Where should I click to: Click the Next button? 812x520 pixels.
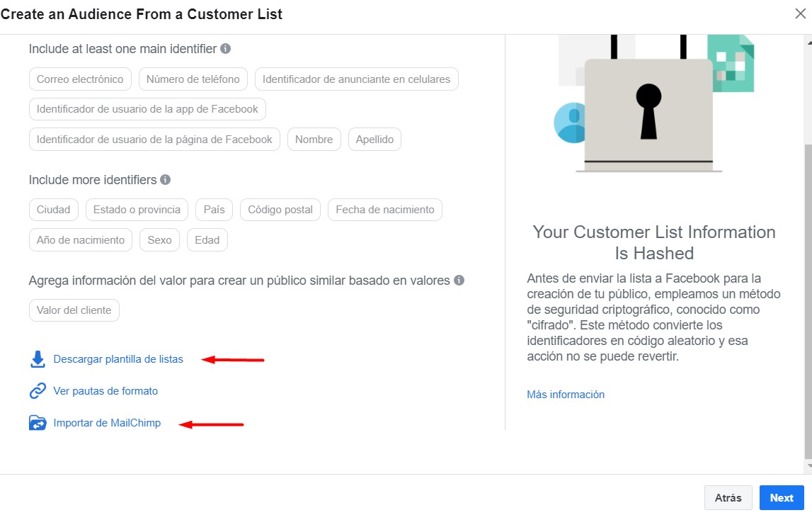point(782,498)
